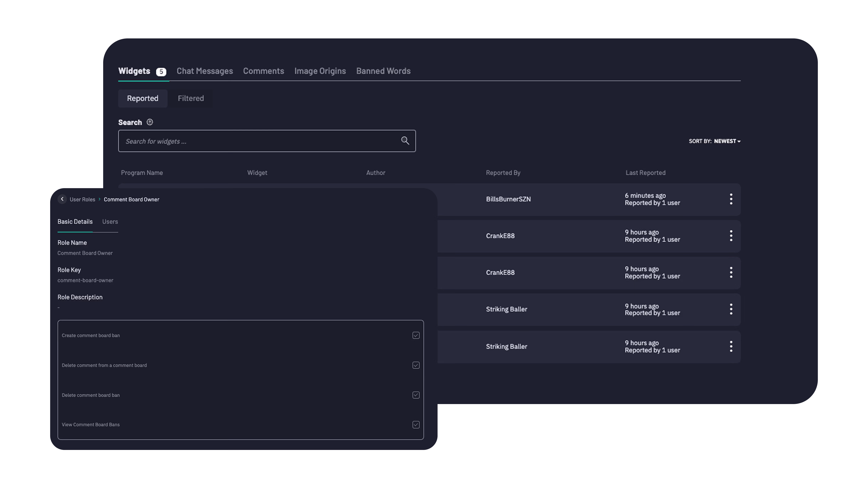Click Widget column header

(x=257, y=173)
